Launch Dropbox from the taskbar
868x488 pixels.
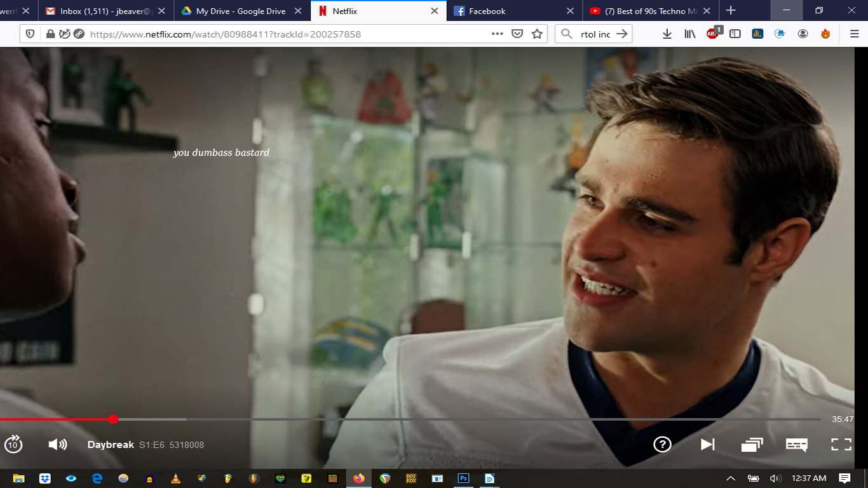click(44, 478)
